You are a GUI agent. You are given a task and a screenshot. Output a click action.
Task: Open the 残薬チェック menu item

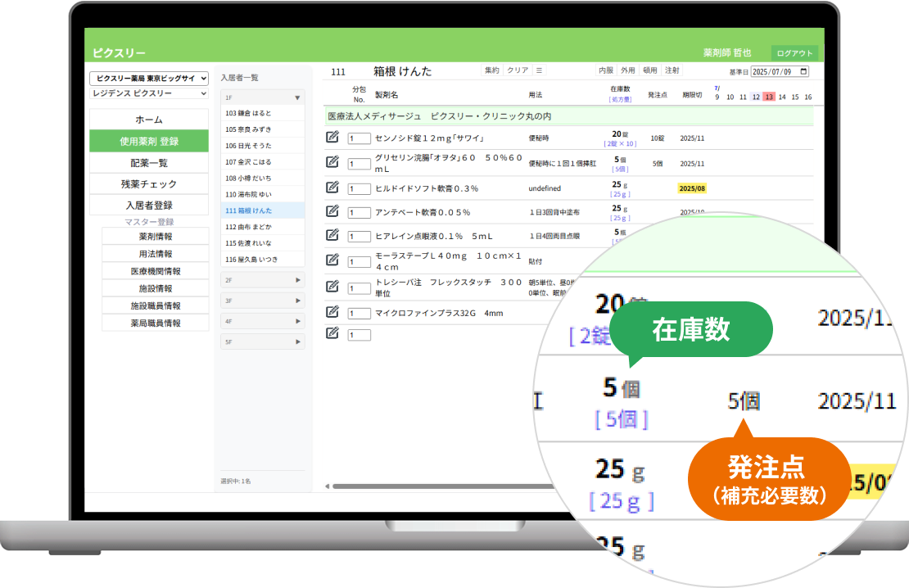coord(147,183)
